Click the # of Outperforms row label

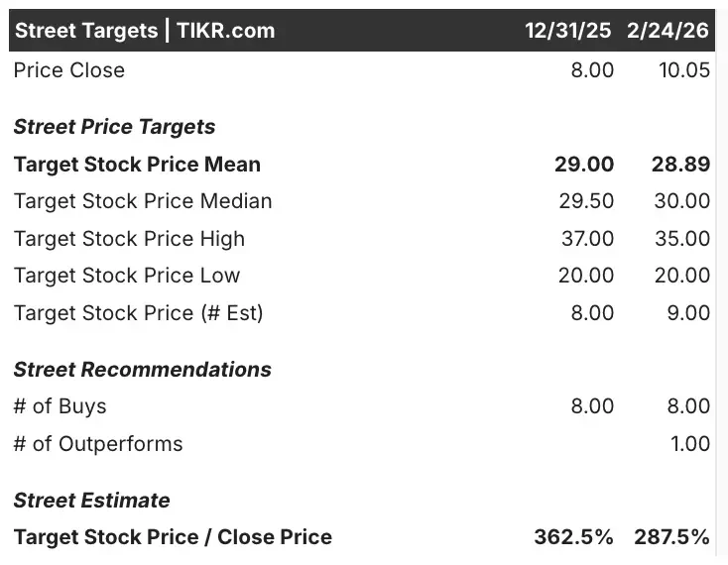tap(98, 444)
